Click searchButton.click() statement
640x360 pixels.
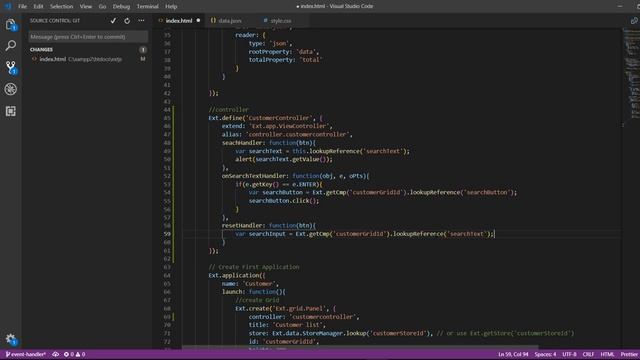click(284, 201)
